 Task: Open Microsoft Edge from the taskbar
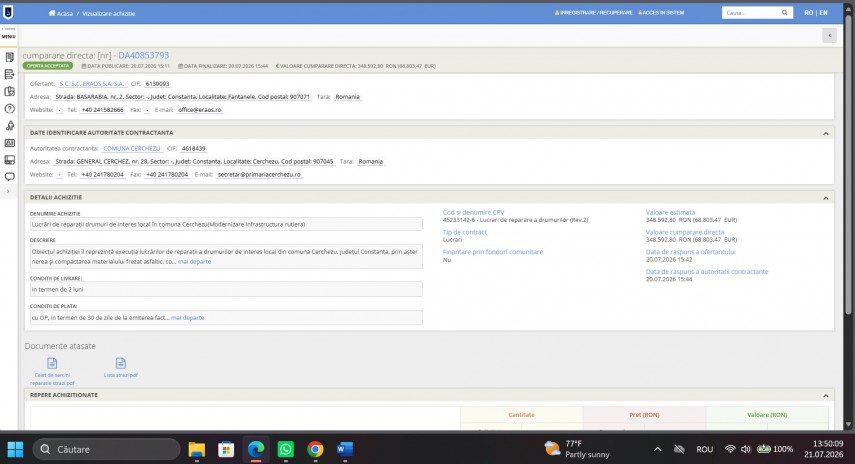click(256, 449)
